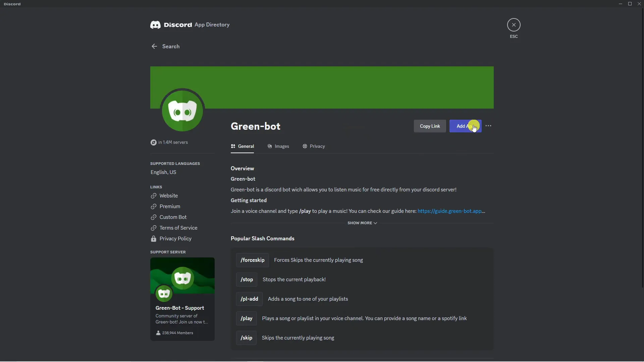Click the chain icon beside Website
Viewport: 644px width, 362px height.
click(154, 196)
